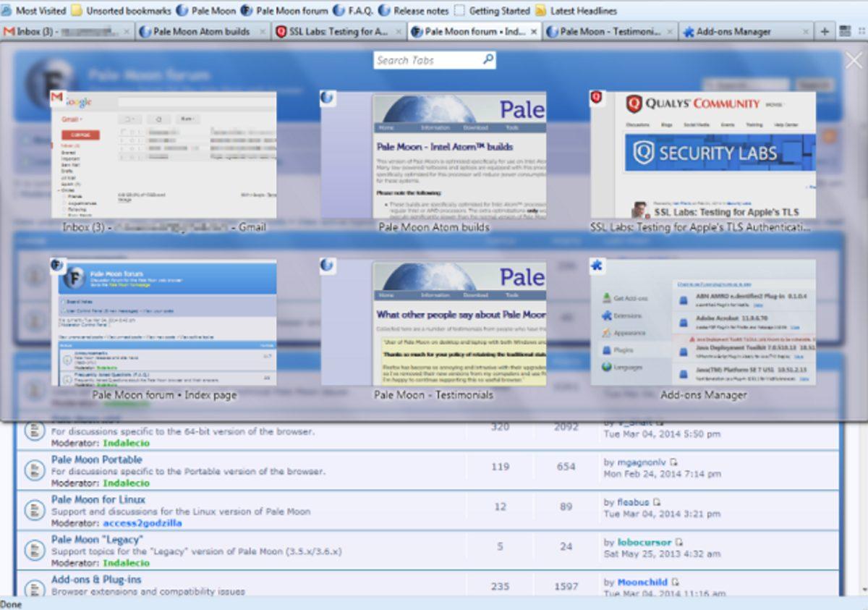The height and width of the screenshot is (610, 868).
Task: Open the SSL Labs tab preview thumbnail
Action: tap(703, 155)
